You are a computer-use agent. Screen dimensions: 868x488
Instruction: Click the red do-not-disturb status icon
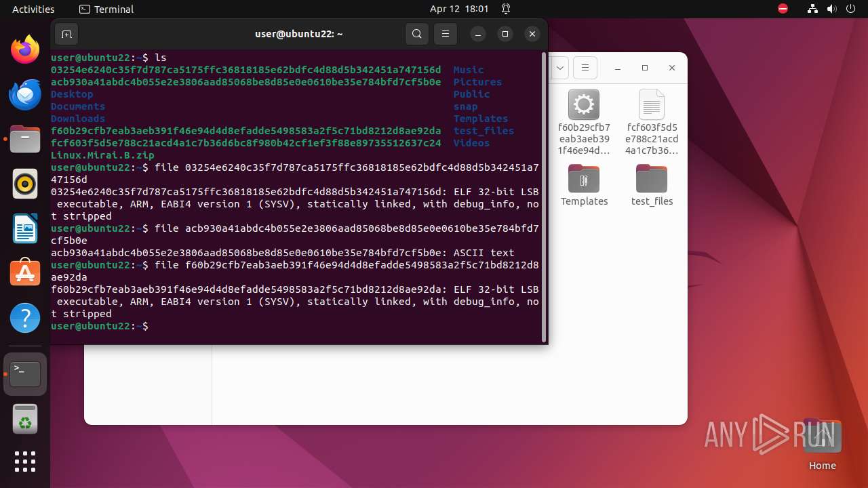783,9
